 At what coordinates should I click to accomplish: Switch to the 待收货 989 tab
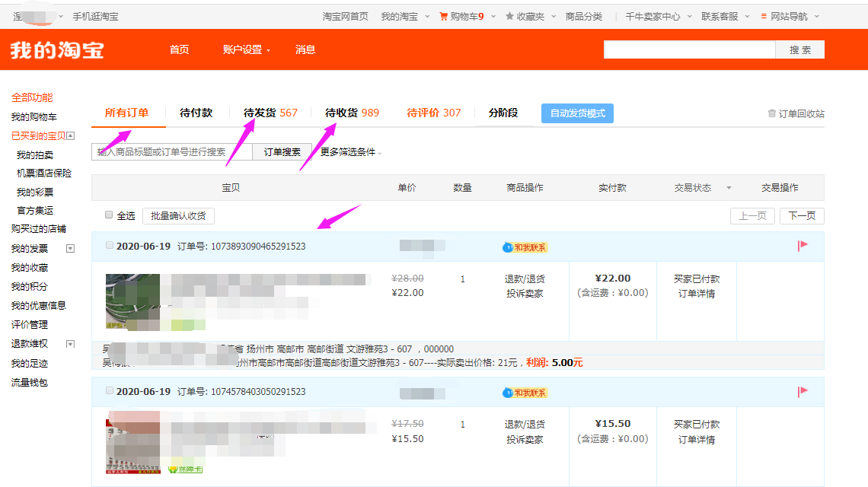pos(350,111)
